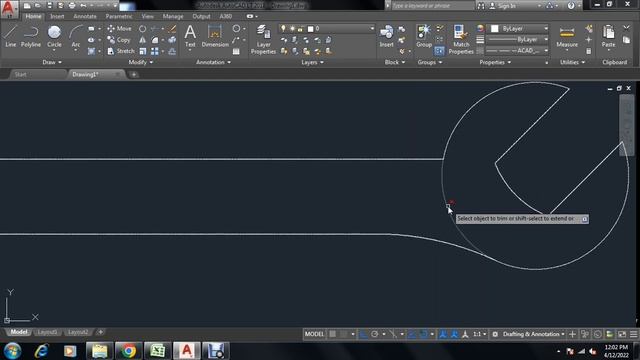Open the Parametric ribbon tab
This screenshot has width=640, height=360.
pos(119,16)
